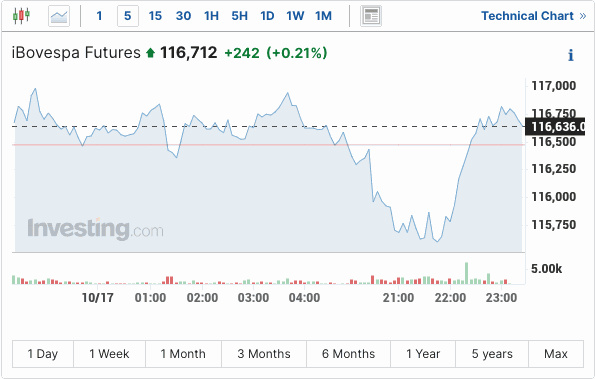Click the iBovespa Futures title

tap(76, 53)
